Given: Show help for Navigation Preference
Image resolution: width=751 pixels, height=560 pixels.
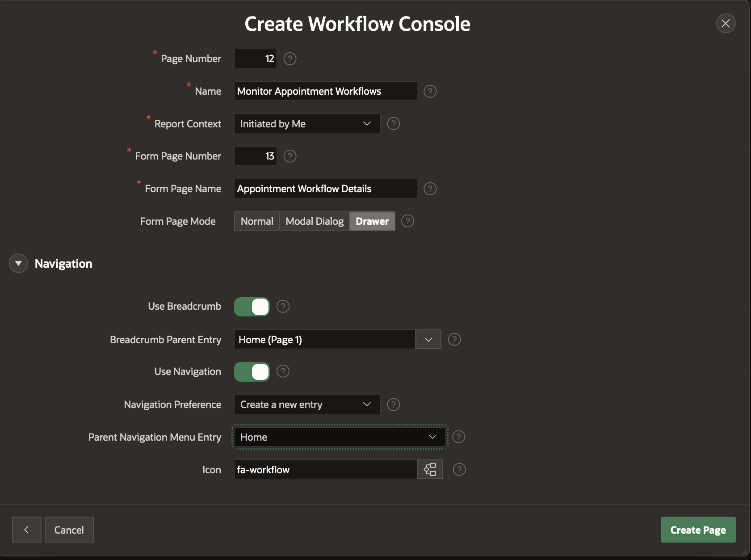Looking at the screenshot, I should pos(393,404).
